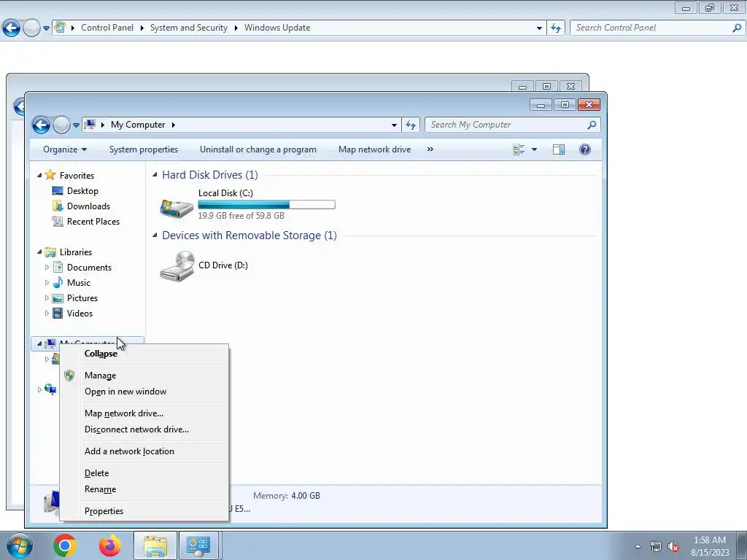Go forward in My Computer window
The height and width of the screenshot is (560, 747).
[x=61, y=125]
